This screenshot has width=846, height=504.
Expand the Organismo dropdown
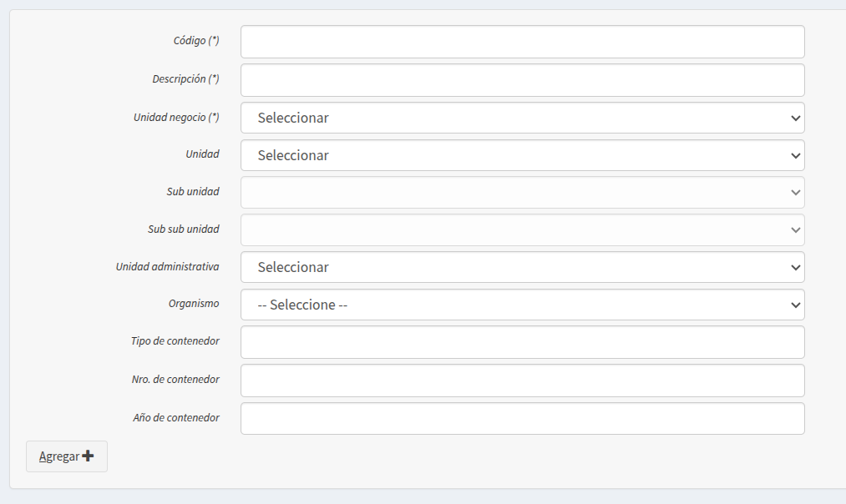click(x=522, y=305)
